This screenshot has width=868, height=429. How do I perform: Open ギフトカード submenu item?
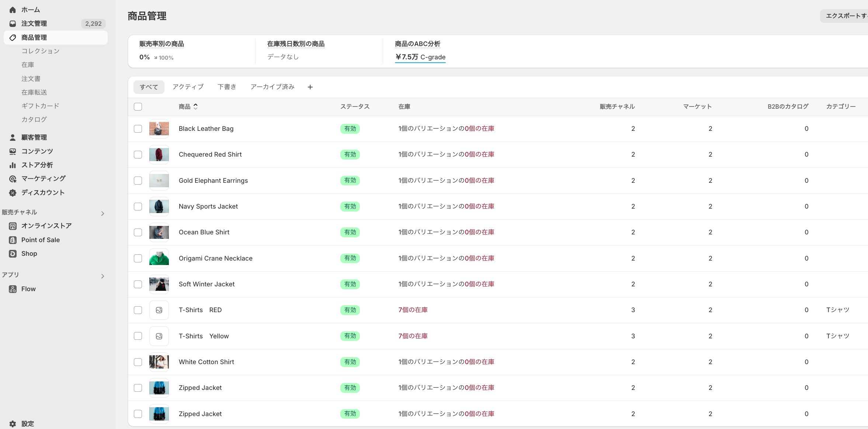click(40, 106)
